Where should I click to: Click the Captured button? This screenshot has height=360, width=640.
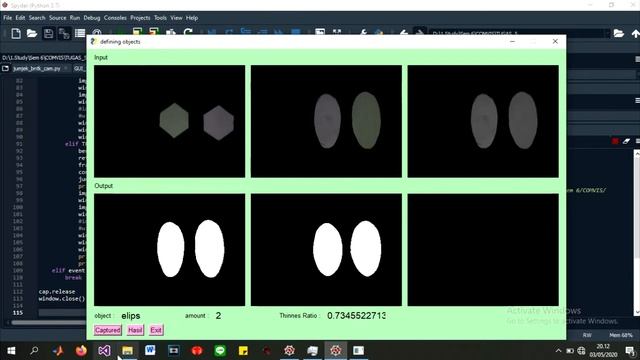pyautogui.click(x=108, y=330)
